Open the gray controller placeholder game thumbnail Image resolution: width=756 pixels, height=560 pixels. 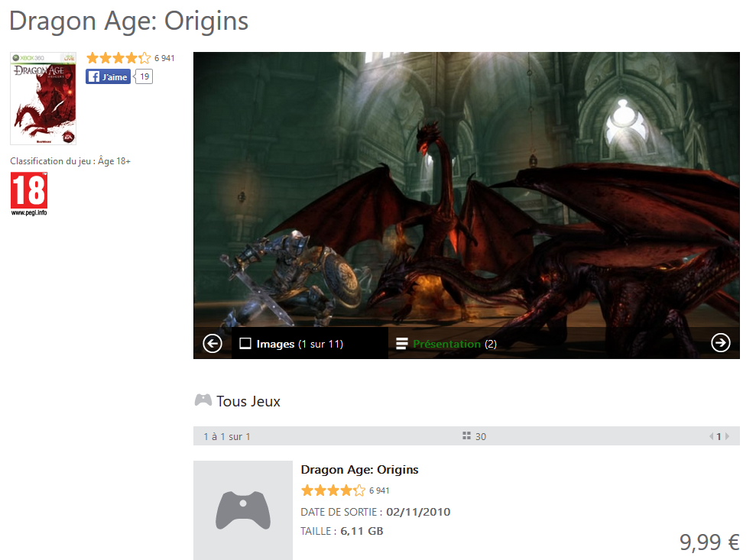[243, 510]
